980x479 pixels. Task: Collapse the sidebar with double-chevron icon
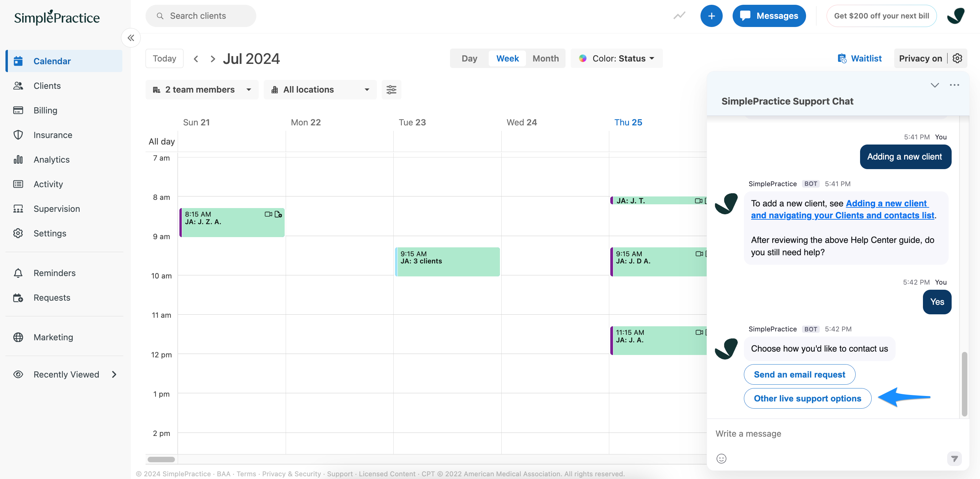coord(131,38)
